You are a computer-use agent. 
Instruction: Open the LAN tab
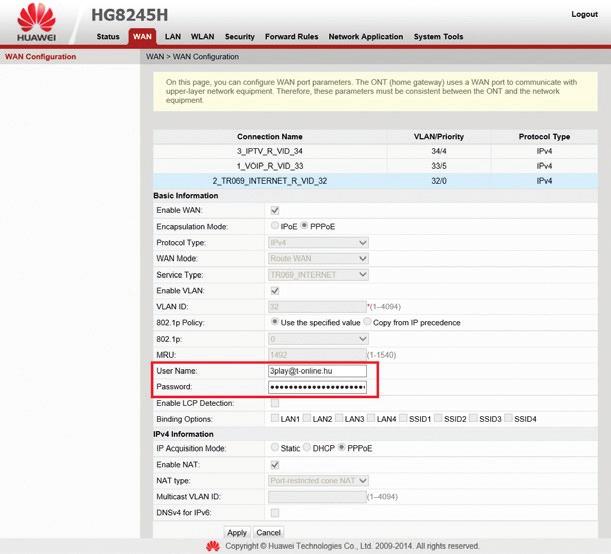tap(173, 37)
